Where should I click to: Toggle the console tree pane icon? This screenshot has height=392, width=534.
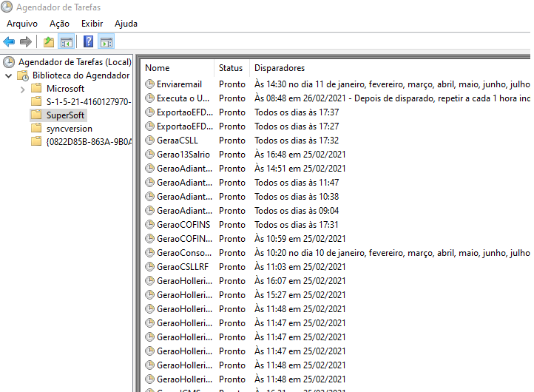coord(67,42)
